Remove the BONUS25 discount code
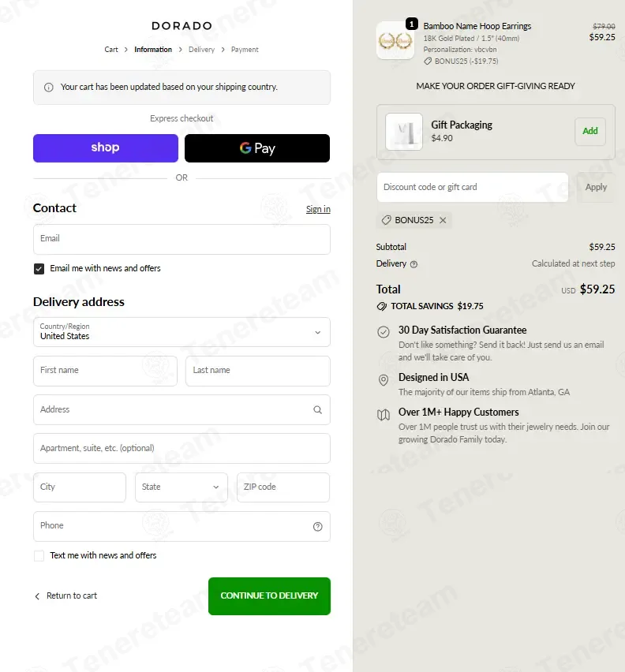Viewport: 625px width, 672px height. tap(443, 220)
